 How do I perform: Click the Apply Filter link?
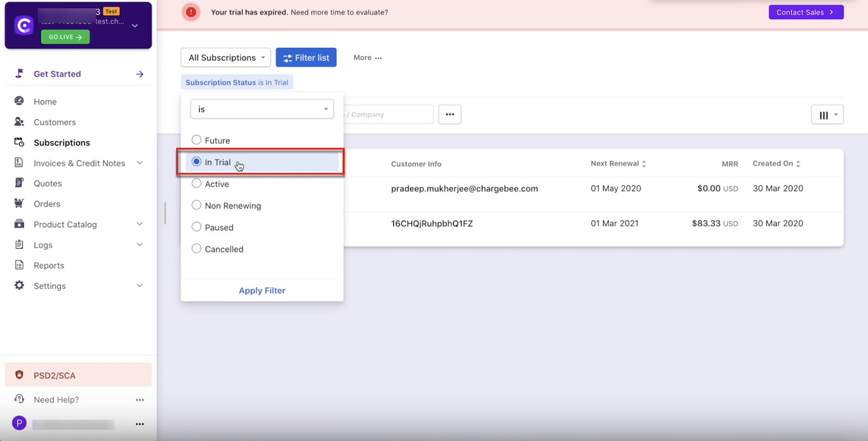[x=262, y=291]
